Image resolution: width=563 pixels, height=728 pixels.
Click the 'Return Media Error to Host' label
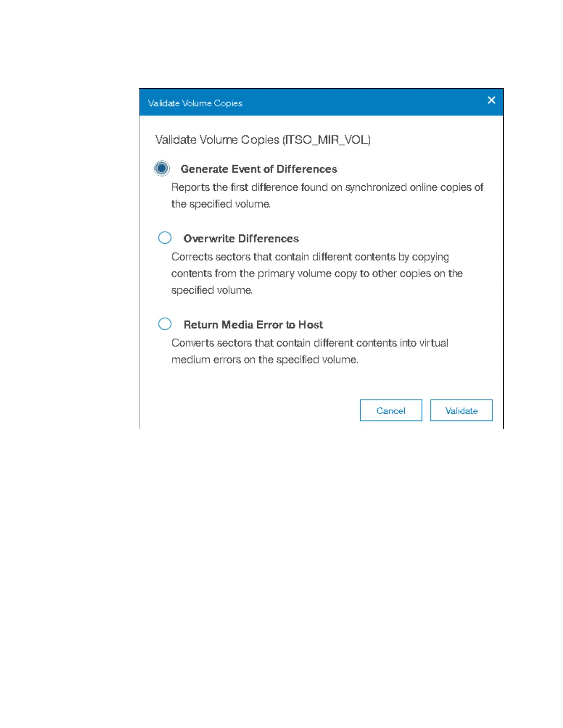pyautogui.click(x=253, y=325)
